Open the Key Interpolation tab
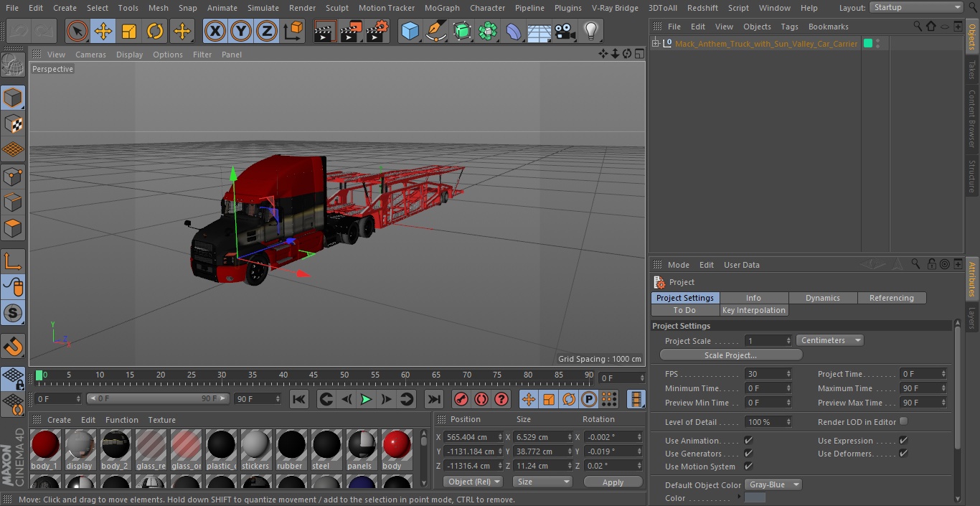Screen dimensions: 980x506 click(754, 310)
